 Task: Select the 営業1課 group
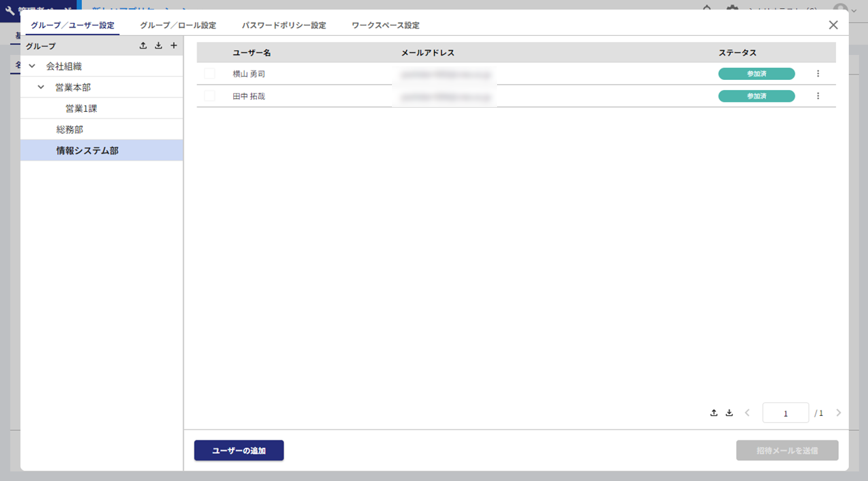[81, 108]
